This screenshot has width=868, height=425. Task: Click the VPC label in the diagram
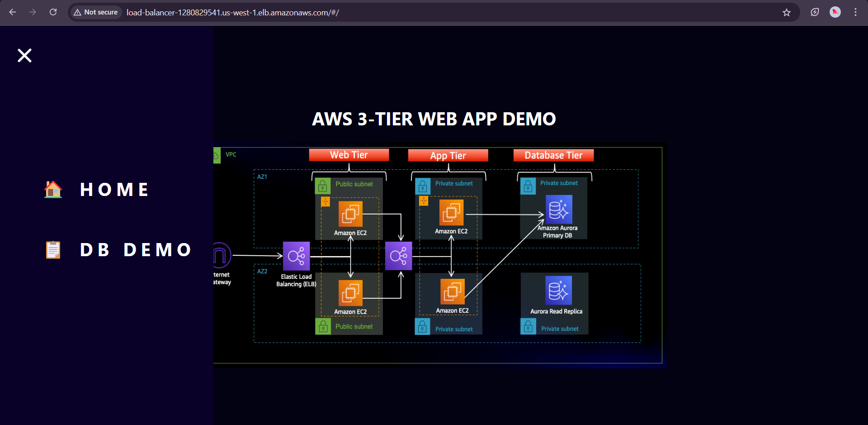(x=231, y=154)
